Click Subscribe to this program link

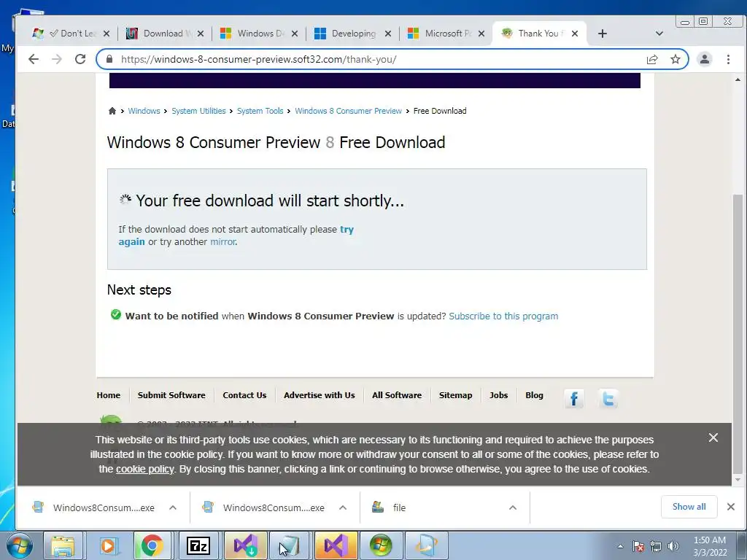coord(503,316)
